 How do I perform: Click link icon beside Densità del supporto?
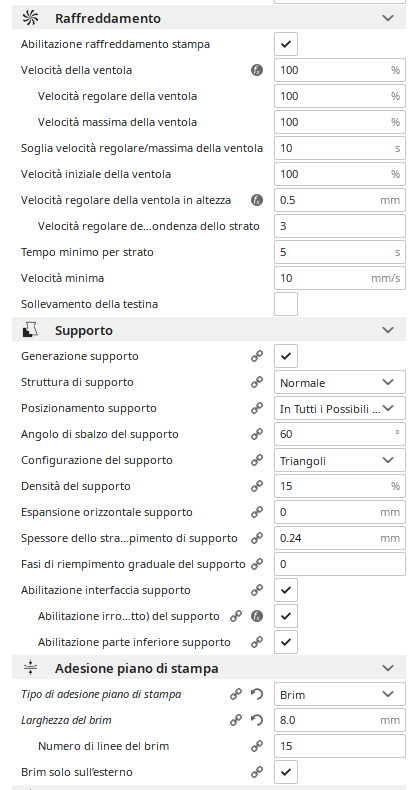point(257,486)
